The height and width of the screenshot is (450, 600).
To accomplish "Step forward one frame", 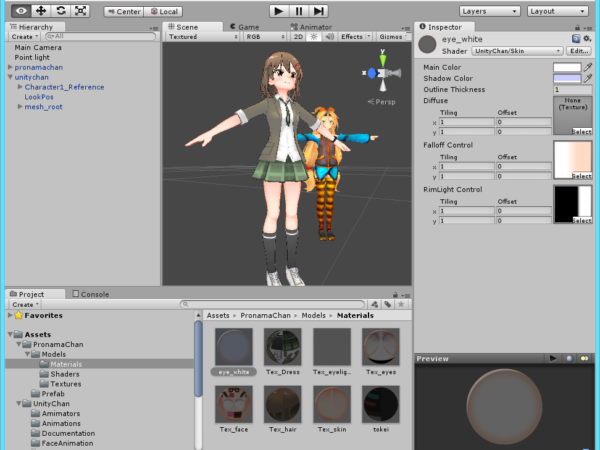I will coord(318,11).
